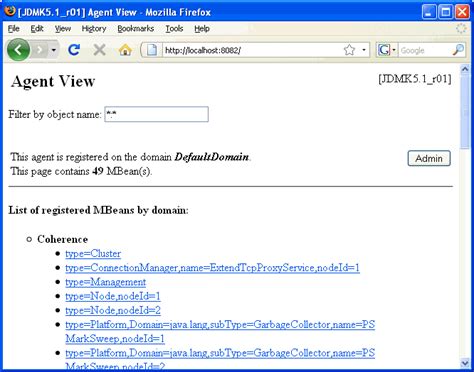
Task: Open the History menu
Action: tap(94, 29)
